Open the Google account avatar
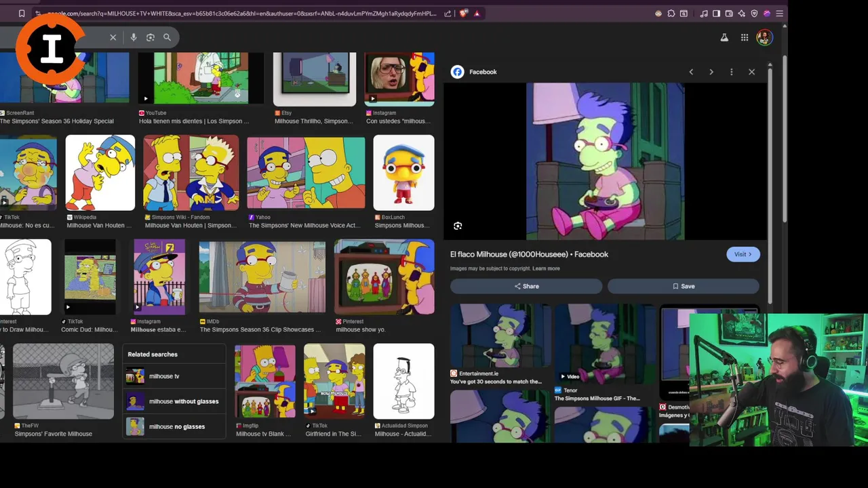The width and height of the screenshot is (868, 488). click(764, 37)
